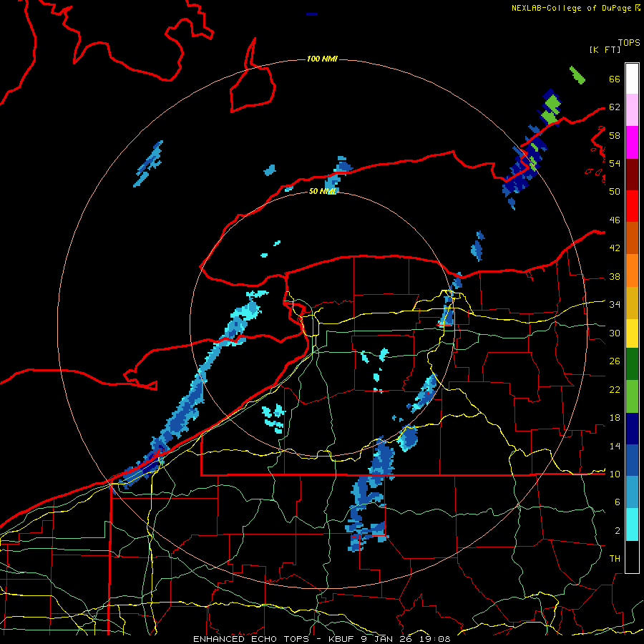Click the 22 legend value
The height and width of the screenshot is (644, 644).
(x=615, y=389)
